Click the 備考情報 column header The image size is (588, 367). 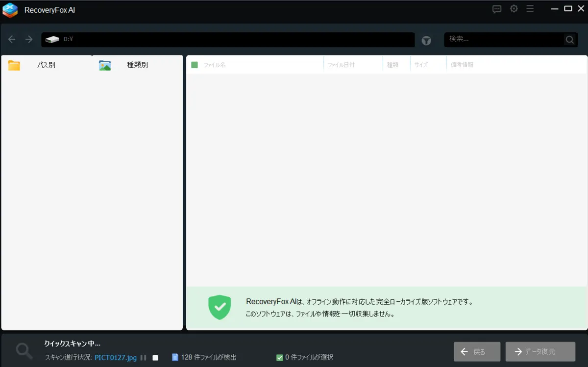tap(462, 65)
